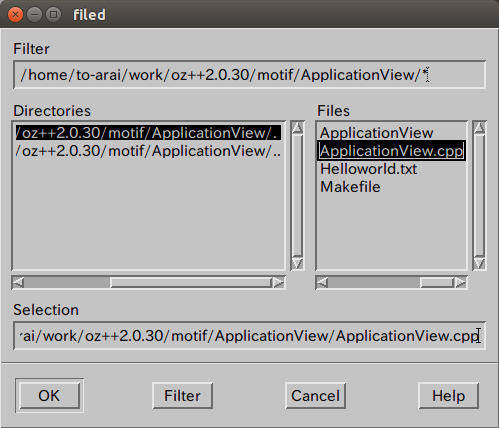Click the Selection path text field
499x428 pixels.
click(x=249, y=336)
